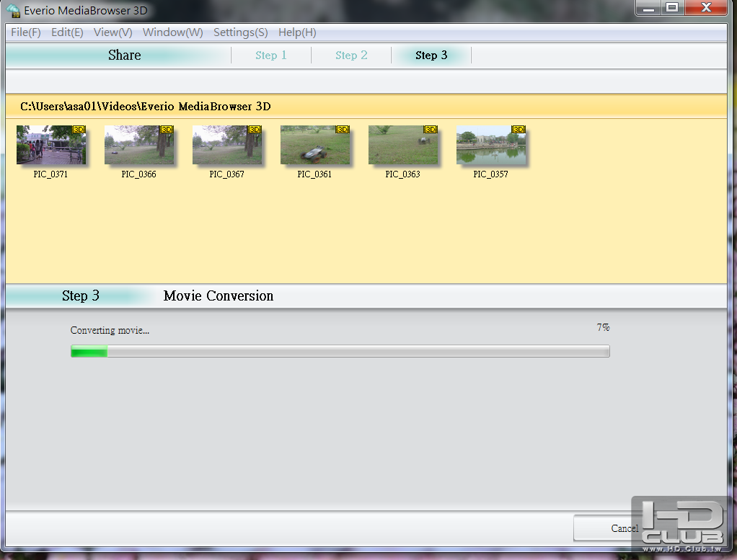Select the PIC_0363 video thumbnail
Image resolution: width=737 pixels, height=560 pixels.
point(403,145)
